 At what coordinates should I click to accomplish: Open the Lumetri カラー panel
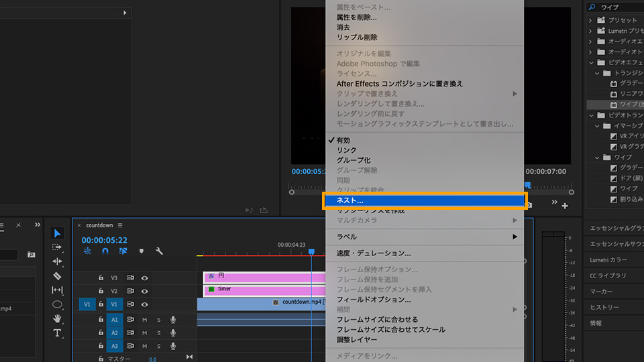608,260
